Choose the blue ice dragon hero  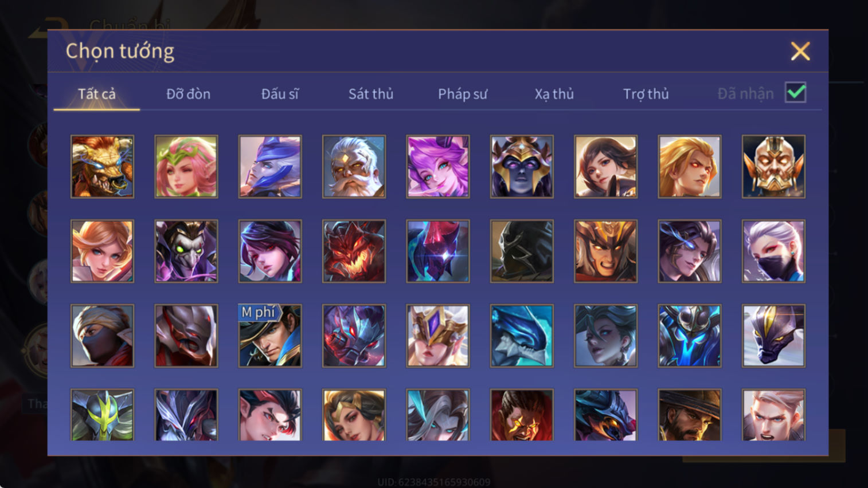coord(522,336)
